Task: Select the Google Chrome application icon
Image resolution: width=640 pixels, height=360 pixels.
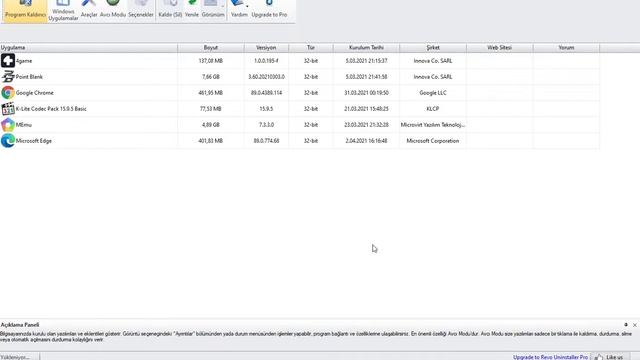Action: (8, 93)
